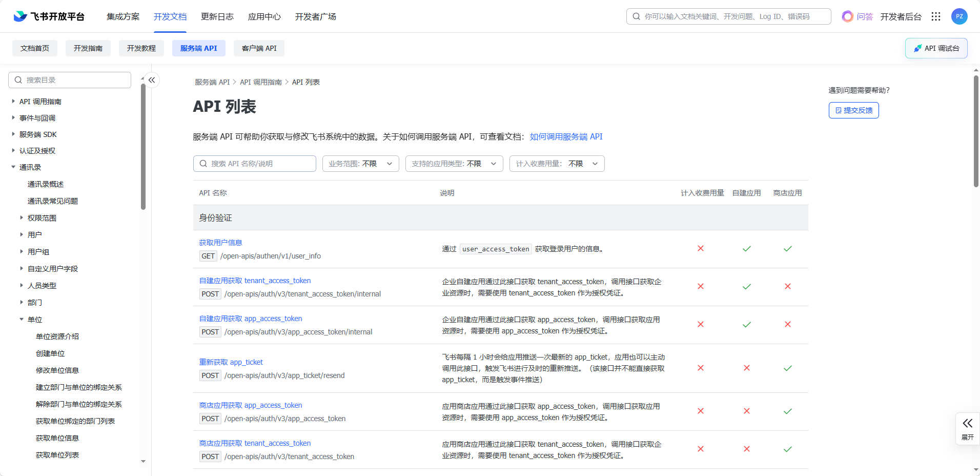Viewport: 980px width, 476px height.
Task: Collapse the sidebar with double-chevron icon
Action: (152, 80)
